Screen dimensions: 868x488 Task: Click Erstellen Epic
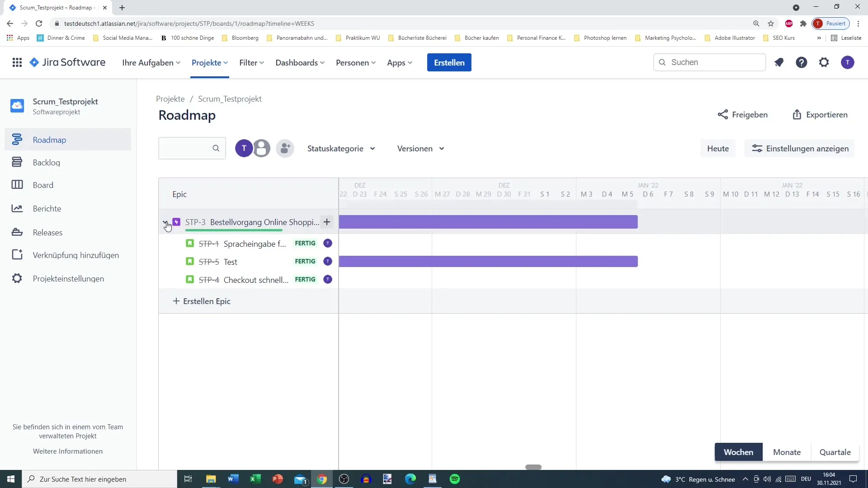point(202,301)
